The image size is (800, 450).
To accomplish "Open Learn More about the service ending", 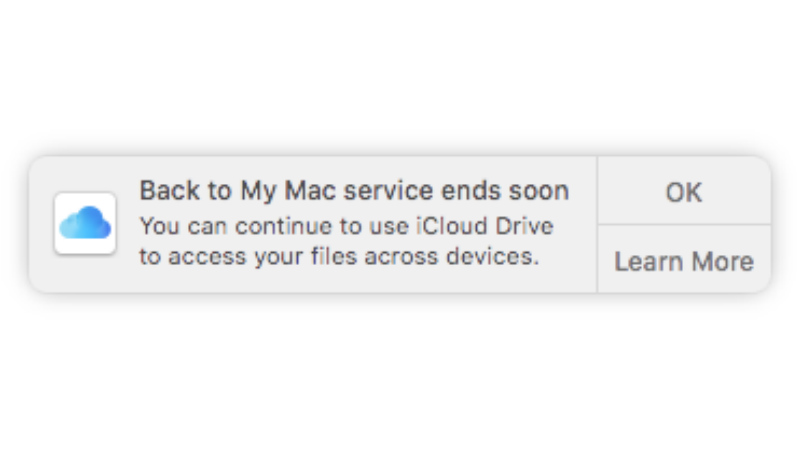I will tap(684, 261).
